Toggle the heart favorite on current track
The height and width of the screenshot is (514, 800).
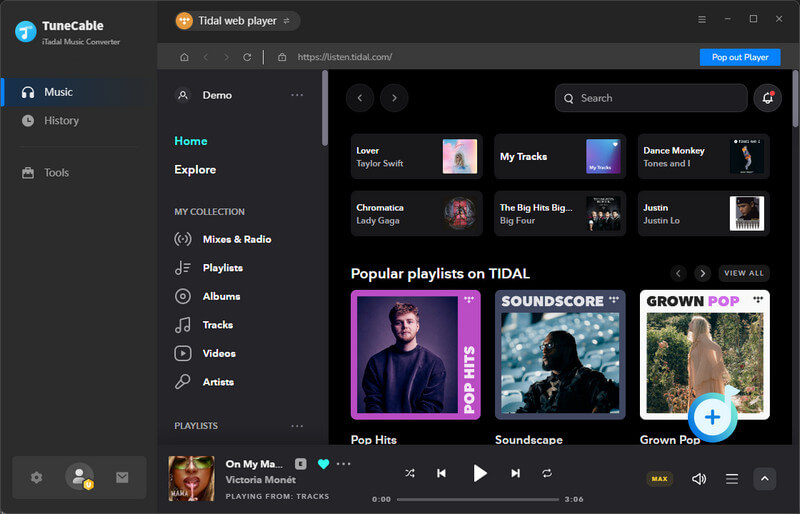(323, 464)
